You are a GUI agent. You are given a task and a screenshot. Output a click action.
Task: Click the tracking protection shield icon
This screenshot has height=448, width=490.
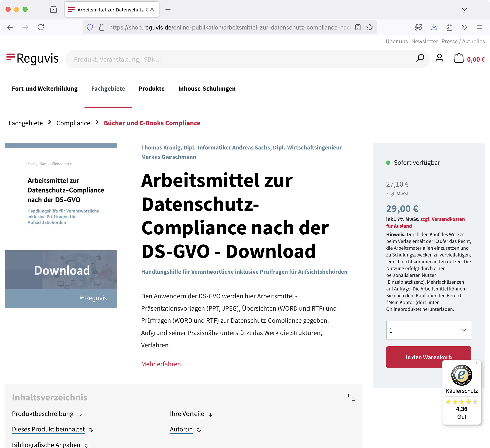pos(90,27)
